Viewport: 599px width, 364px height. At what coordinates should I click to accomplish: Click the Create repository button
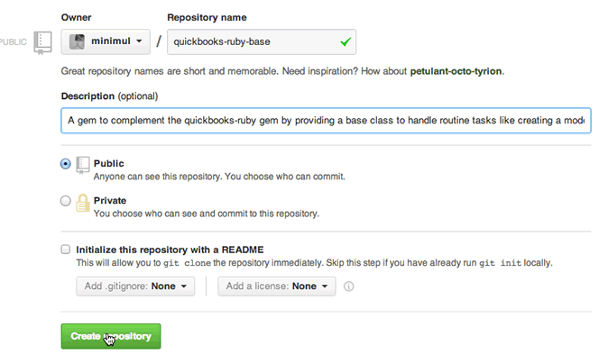pyautogui.click(x=111, y=336)
